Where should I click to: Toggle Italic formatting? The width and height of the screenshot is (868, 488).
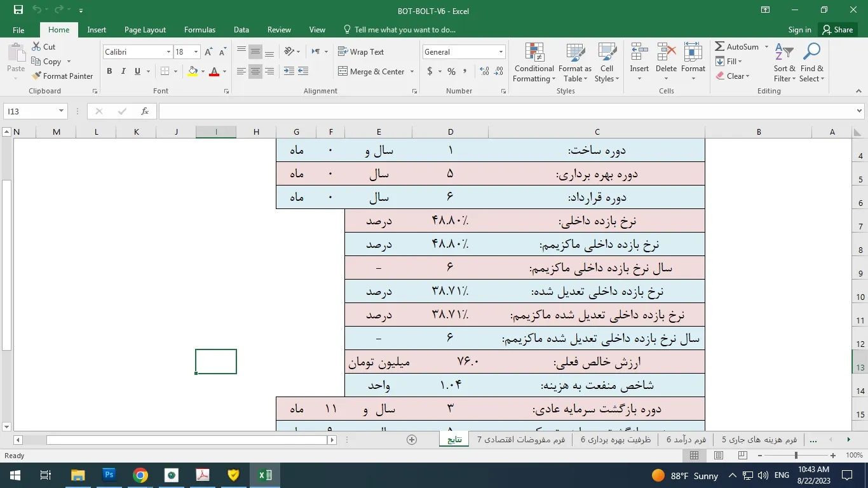coord(123,72)
